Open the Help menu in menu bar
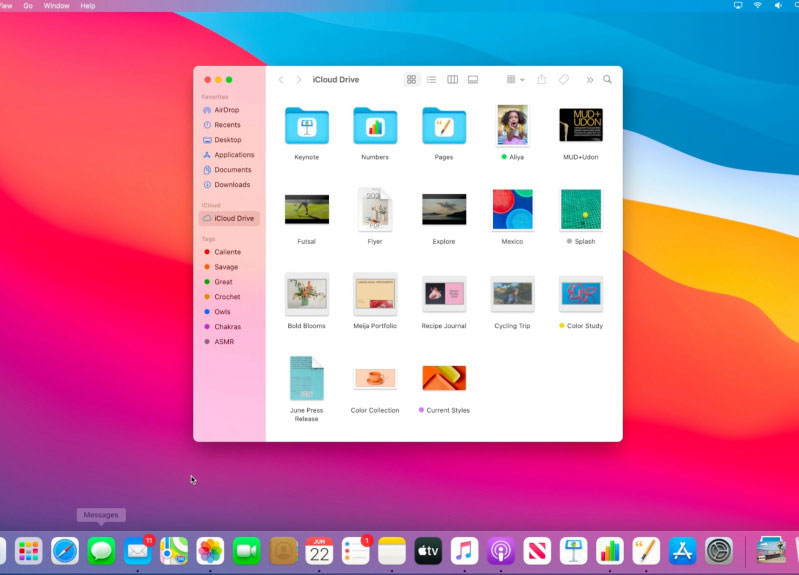799x575 pixels. (x=88, y=6)
